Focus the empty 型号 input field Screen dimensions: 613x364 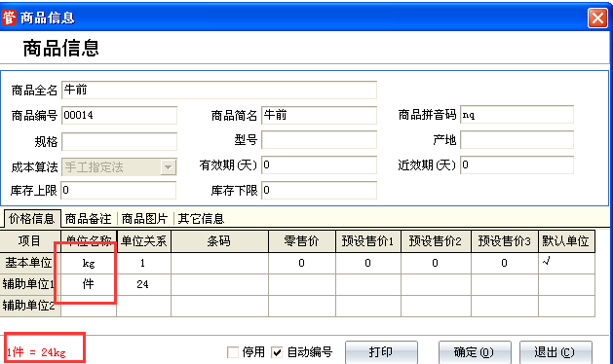tap(319, 140)
